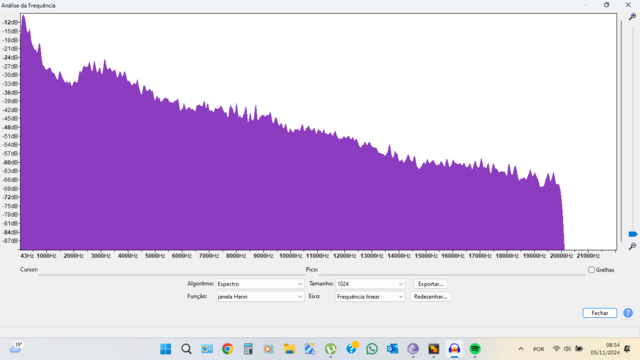Open the snipping tool taskbar icon
The image size is (640, 360).
pyautogui.click(x=310, y=349)
